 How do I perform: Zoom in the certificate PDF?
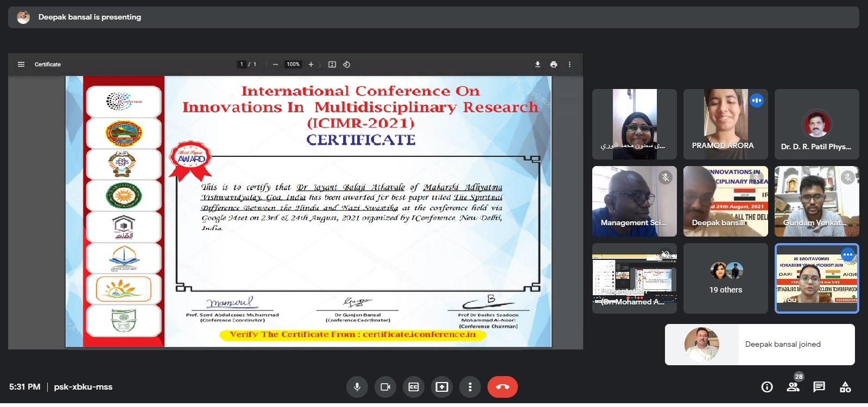coord(311,65)
